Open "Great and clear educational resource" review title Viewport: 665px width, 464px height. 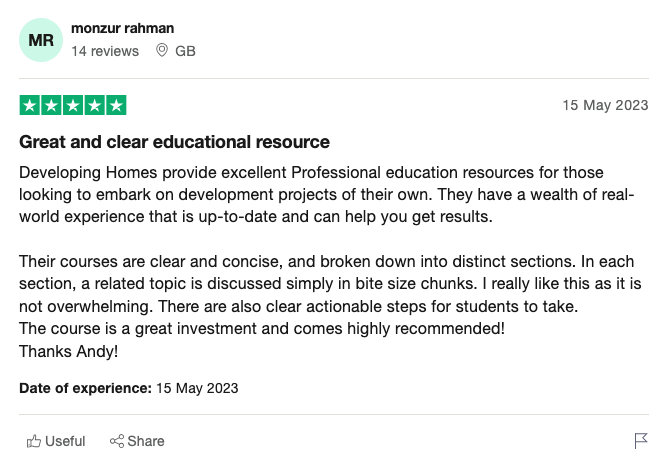[174, 142]
